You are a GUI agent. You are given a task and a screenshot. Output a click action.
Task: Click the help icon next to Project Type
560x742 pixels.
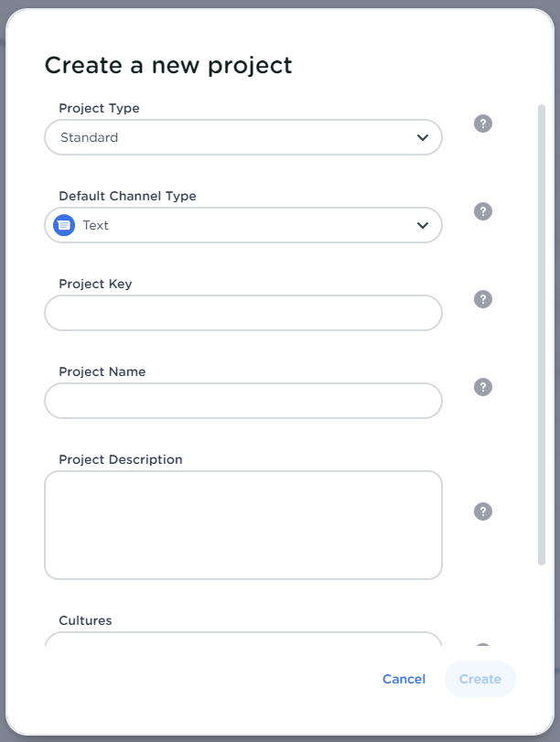pos(483,124)
